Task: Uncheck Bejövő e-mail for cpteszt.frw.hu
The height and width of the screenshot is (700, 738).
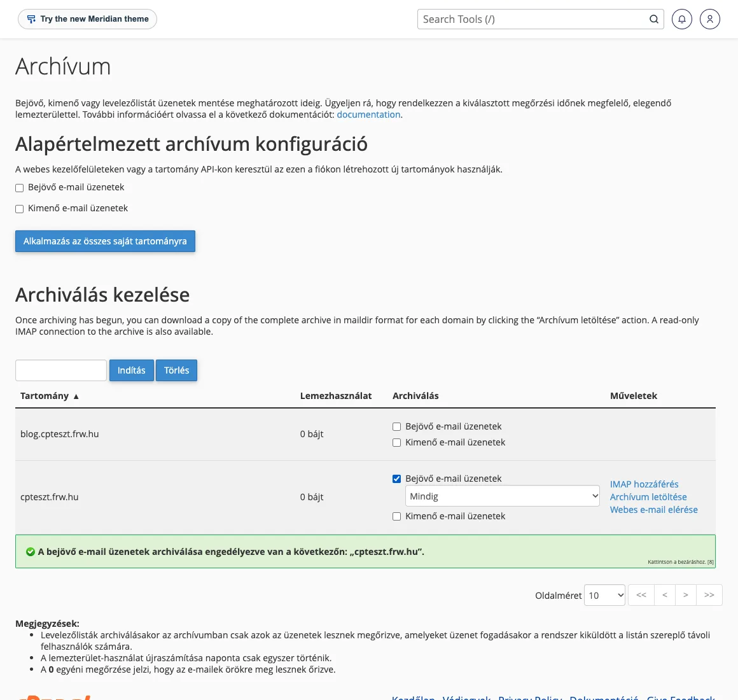Action: pyautogui.click(x=397, y=479)
